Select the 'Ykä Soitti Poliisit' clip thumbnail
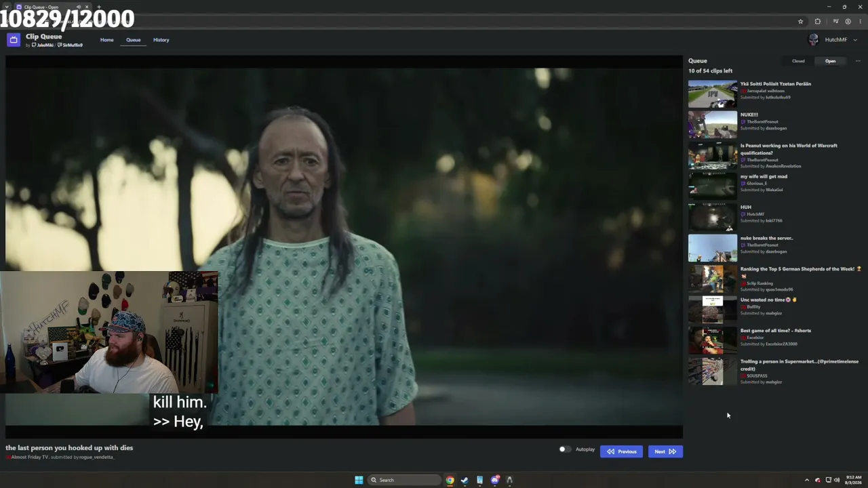Screen dimensions: 868x488 713,94
